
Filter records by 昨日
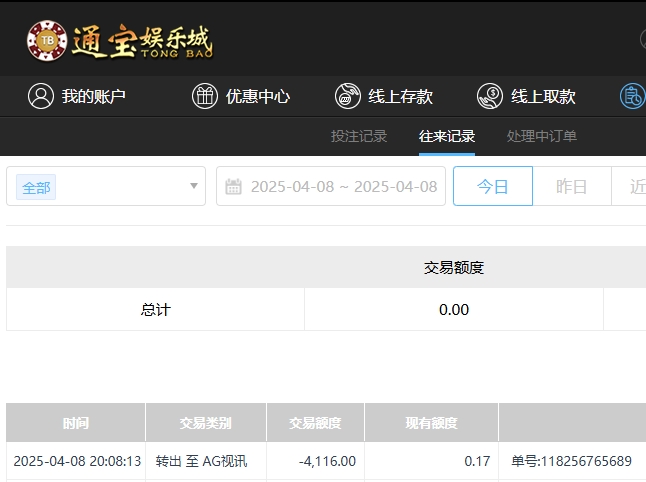(x=571, y=186)
